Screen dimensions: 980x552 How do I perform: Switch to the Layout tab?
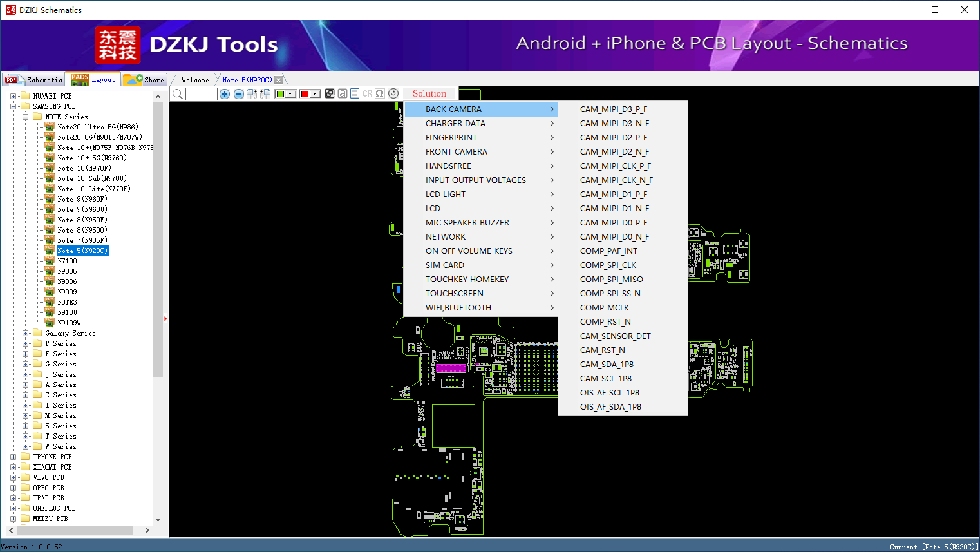pyautogui.click(x=94, y=79)
